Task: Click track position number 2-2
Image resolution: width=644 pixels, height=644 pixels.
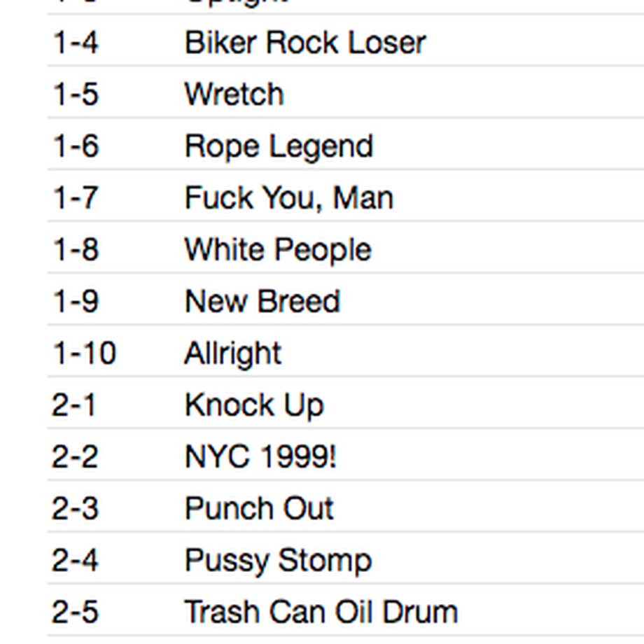Action: pos(75,456)
